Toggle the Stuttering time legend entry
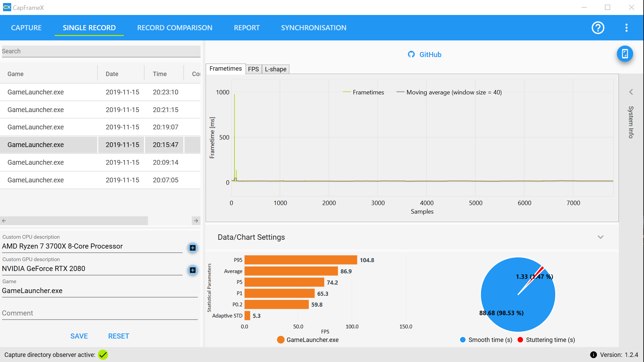 click(x=546, y=340)
